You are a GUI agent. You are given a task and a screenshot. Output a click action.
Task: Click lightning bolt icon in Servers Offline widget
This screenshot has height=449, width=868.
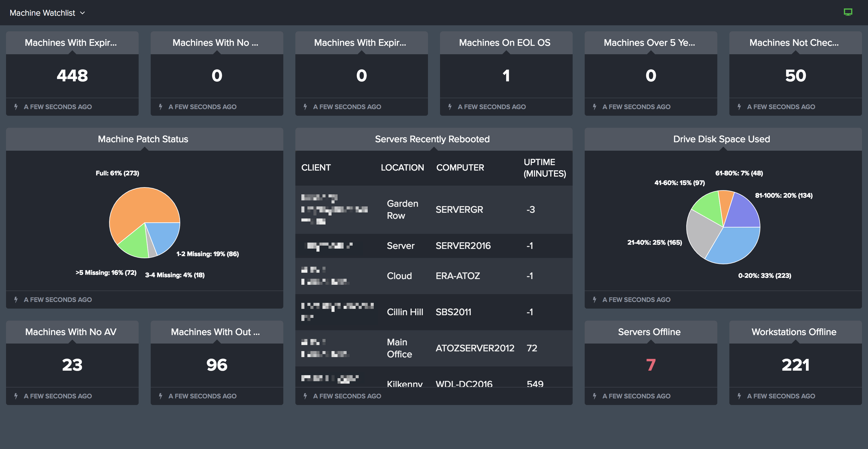click(594, 396)
